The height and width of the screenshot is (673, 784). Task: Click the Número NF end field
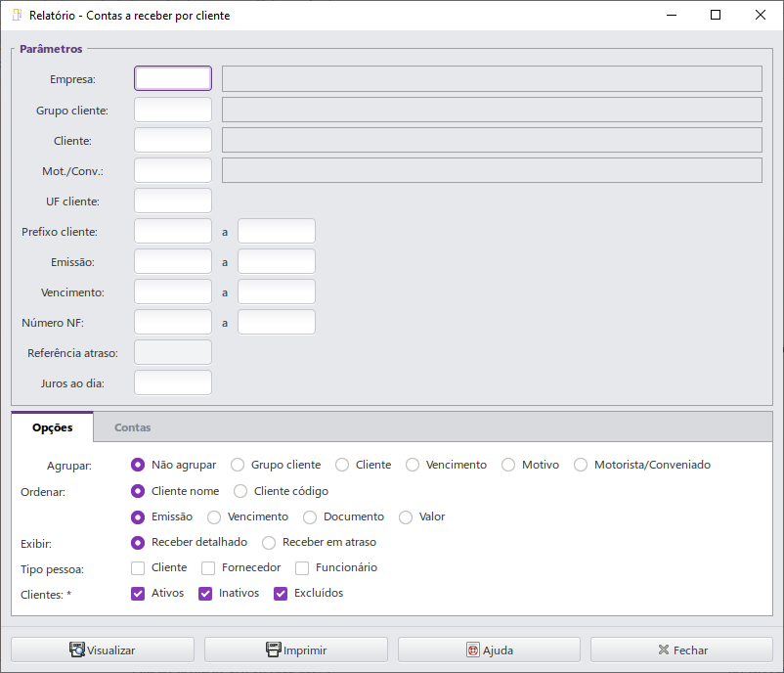[x=277, y=322]
